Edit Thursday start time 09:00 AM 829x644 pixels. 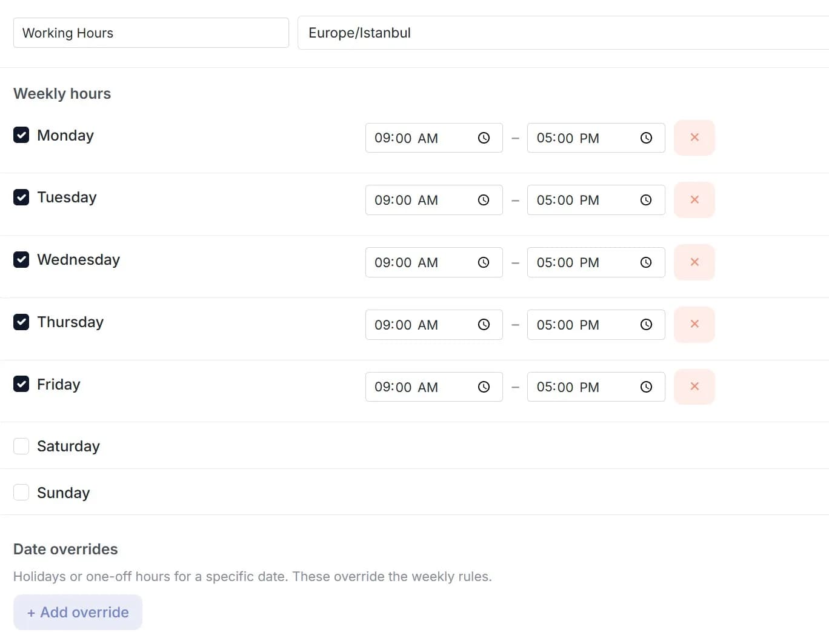tap(434, 325)
